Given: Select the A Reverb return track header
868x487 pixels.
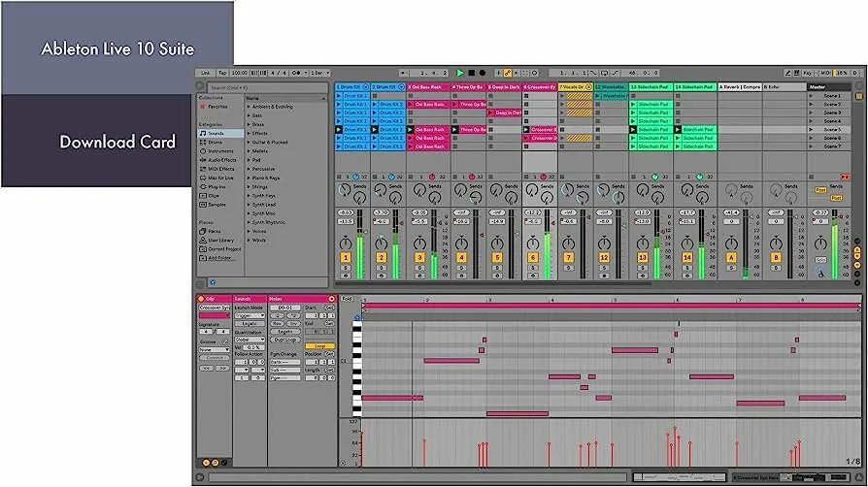Looking at the screenshot, I should 740,87.
